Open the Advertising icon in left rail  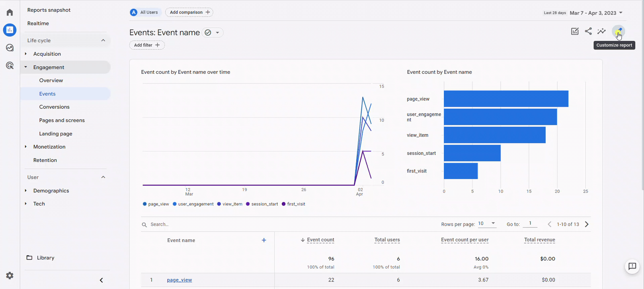pyautogui.click(x=10, y=65)
